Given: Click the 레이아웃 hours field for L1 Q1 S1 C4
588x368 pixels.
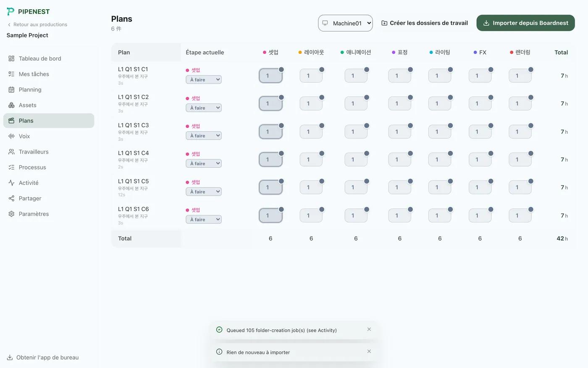Looking at the screenshot, I should pos(311,160).
